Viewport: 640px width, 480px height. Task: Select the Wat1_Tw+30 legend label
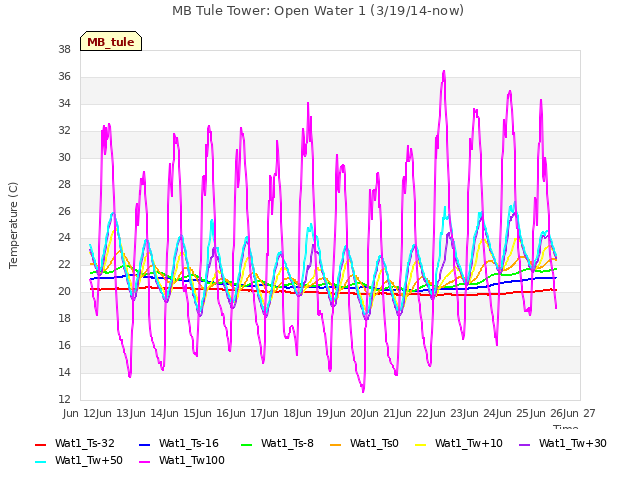(573, 443)
